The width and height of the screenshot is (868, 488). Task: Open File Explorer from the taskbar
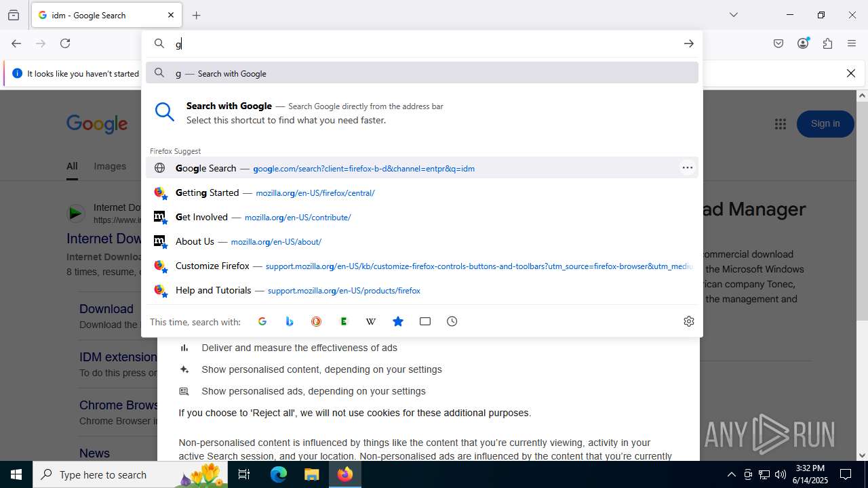311,474
